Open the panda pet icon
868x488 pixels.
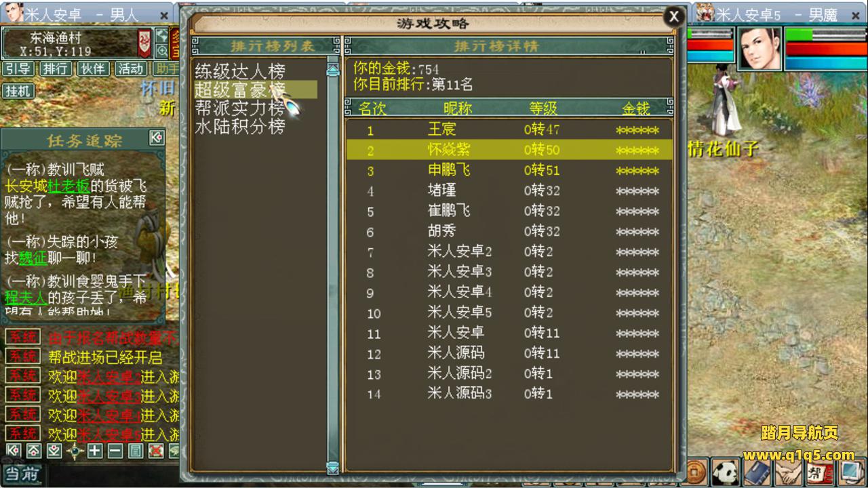726,472
